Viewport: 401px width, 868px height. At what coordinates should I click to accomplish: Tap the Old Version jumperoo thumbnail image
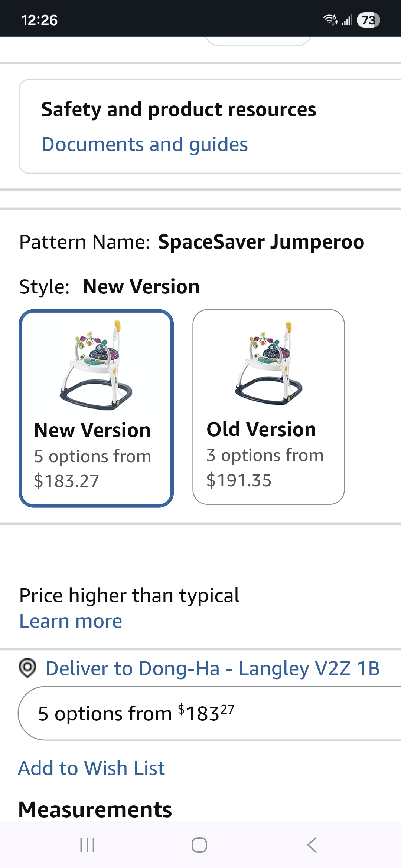click(268, 364)
